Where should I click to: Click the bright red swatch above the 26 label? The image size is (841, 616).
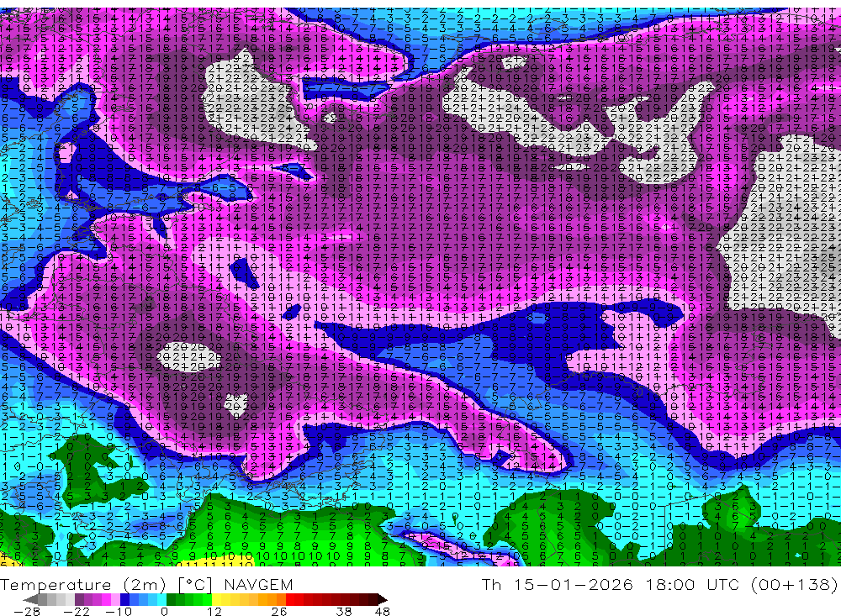tap(290, 599)
